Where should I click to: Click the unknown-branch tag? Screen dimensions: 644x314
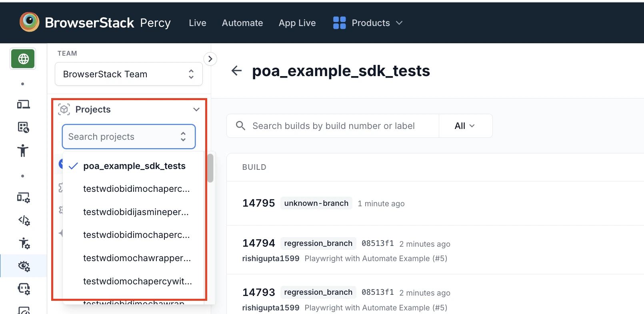(316, 203)
